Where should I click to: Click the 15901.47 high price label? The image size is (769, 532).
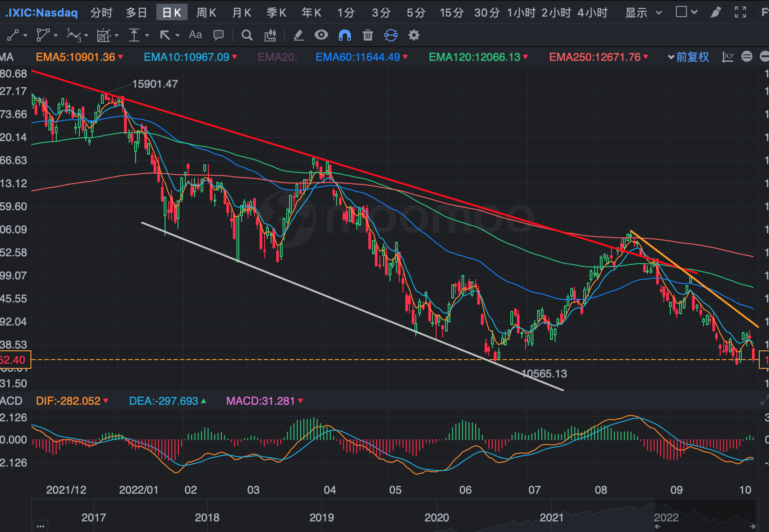pyautogui.click(x=155, y=84)
